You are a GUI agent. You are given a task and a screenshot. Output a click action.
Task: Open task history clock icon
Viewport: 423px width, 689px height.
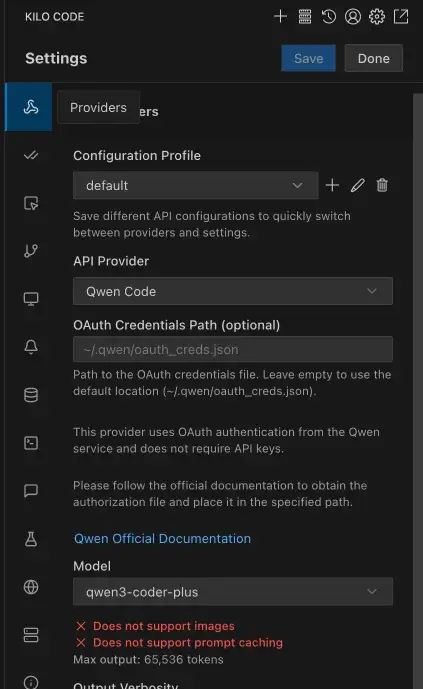[x=329, y=17]
